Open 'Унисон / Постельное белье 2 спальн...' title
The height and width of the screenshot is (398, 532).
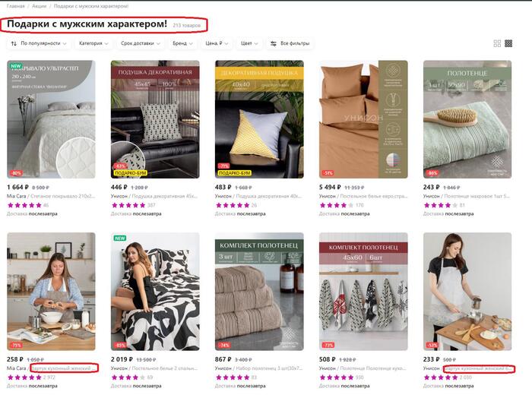154,368
